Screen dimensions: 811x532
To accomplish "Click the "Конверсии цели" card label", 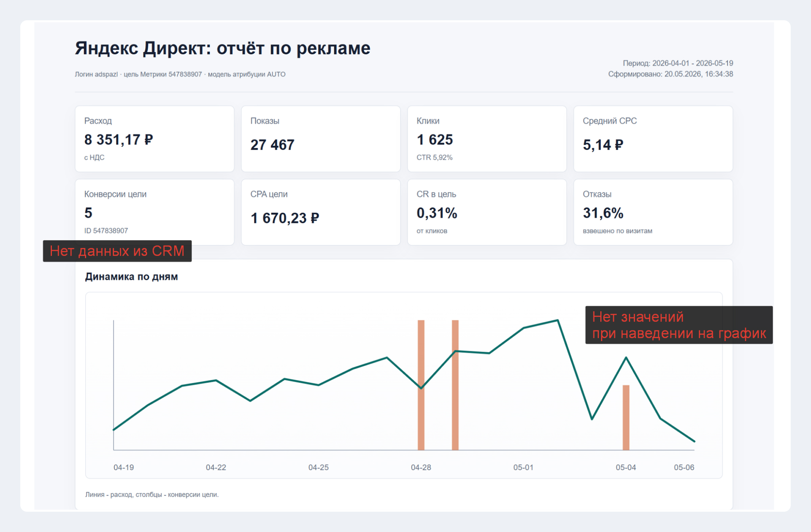I will point(116,194).
